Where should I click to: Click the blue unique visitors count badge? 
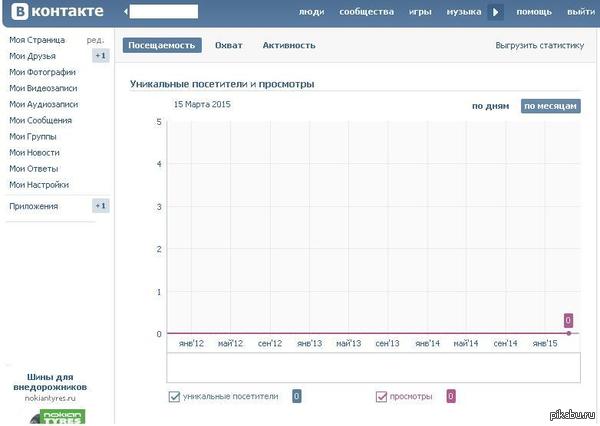coord(297,396)
